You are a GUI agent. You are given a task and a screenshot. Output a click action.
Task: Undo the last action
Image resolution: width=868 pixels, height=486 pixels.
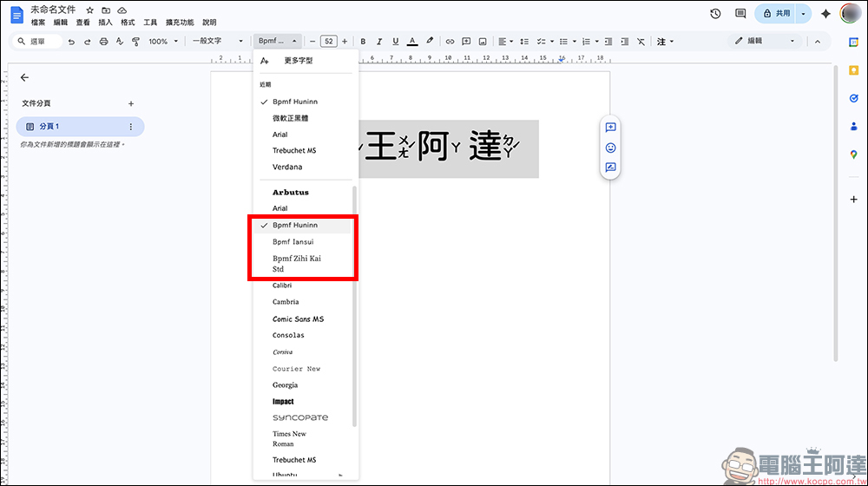[71, 42]
